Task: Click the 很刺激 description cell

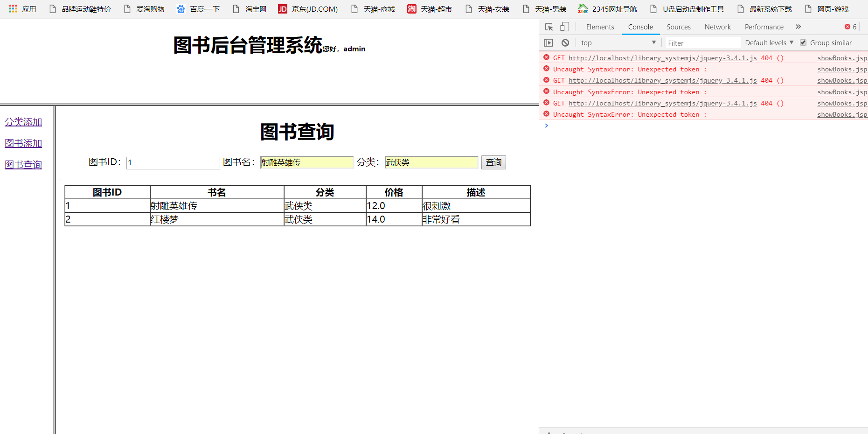Action: tap(476, 206)
